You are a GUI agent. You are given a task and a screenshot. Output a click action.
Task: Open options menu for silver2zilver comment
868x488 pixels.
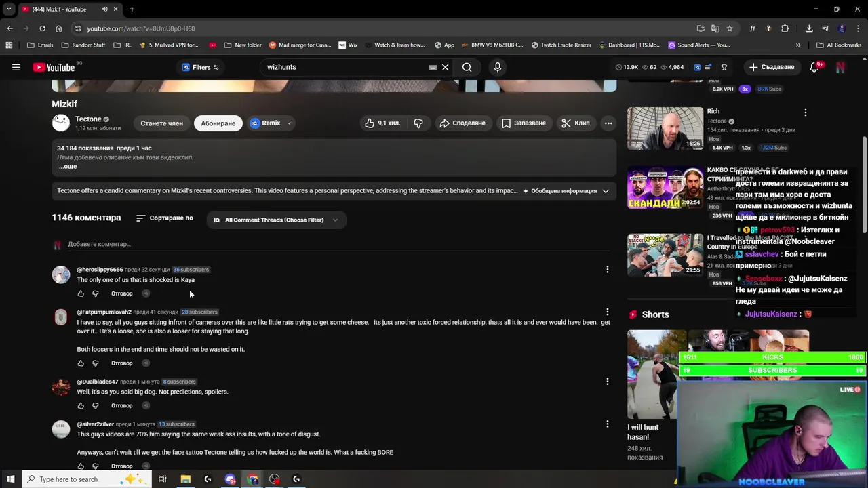608,424
